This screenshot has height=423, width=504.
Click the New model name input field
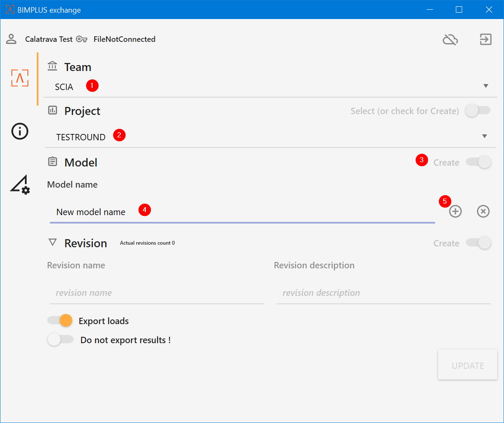pos(242,212)
